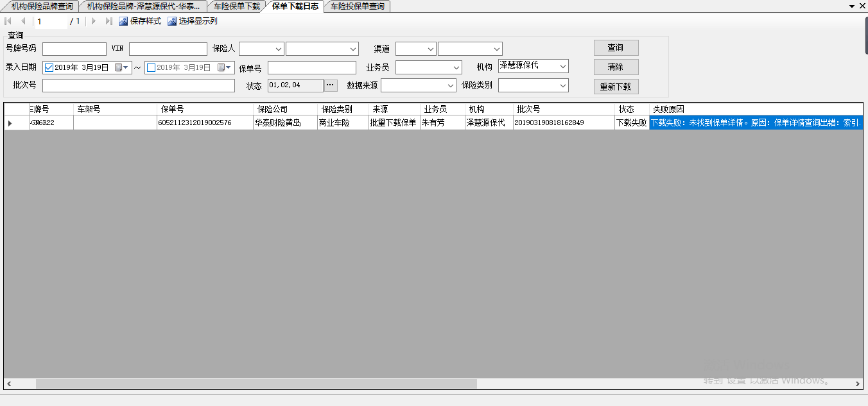Switch to the 车险保单下载 tab
The width and height of the screenshot is (868, 406).
236,6
